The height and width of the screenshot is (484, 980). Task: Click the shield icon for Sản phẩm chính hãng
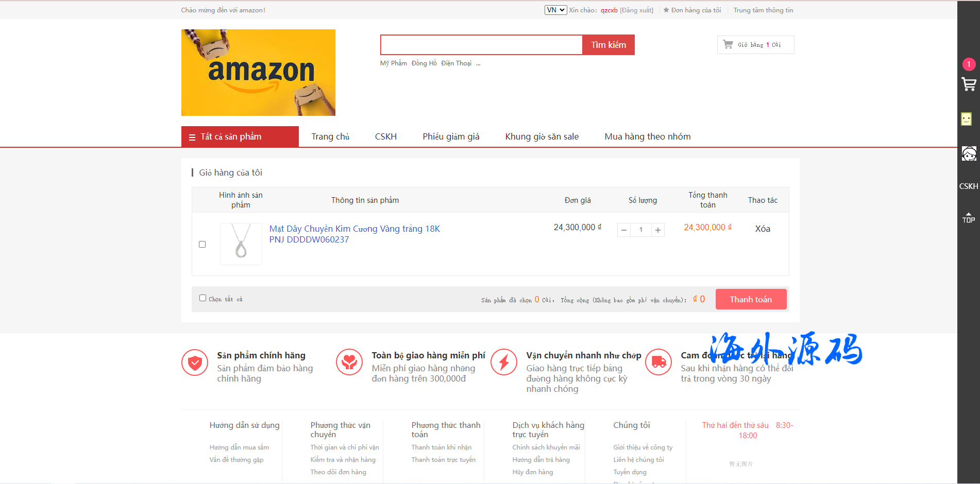(195, 362)
